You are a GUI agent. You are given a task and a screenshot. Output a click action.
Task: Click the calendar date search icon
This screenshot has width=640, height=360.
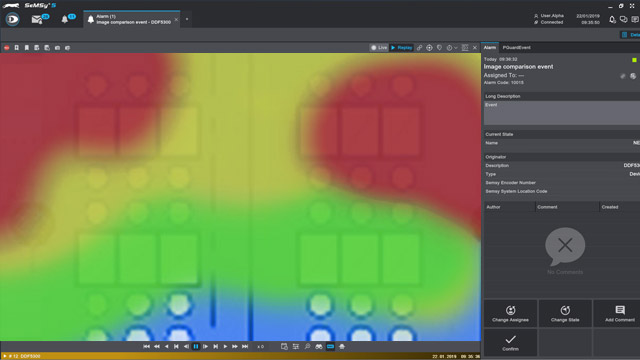(x=284, y=347)
